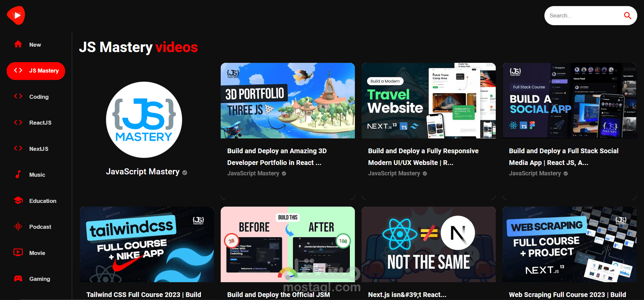The height and width of the screenshot is (300, 644).
Task: Play the 3D Portfolio Three JS video thumbnail
Action: pos(288,100)
